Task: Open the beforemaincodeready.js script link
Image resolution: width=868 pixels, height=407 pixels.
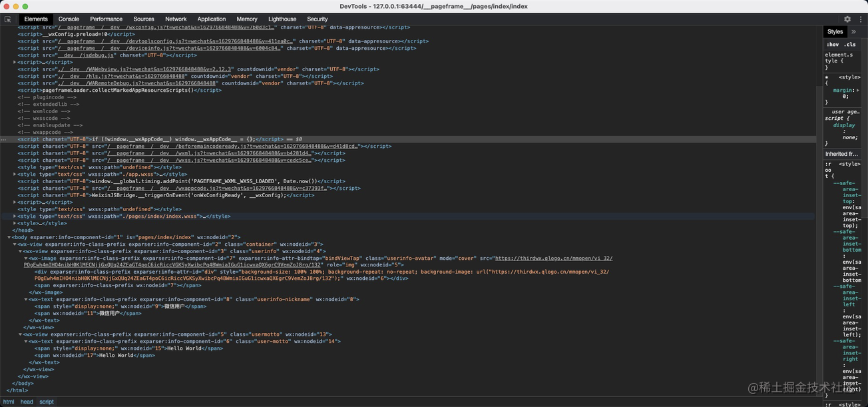Action: (232, 146)
